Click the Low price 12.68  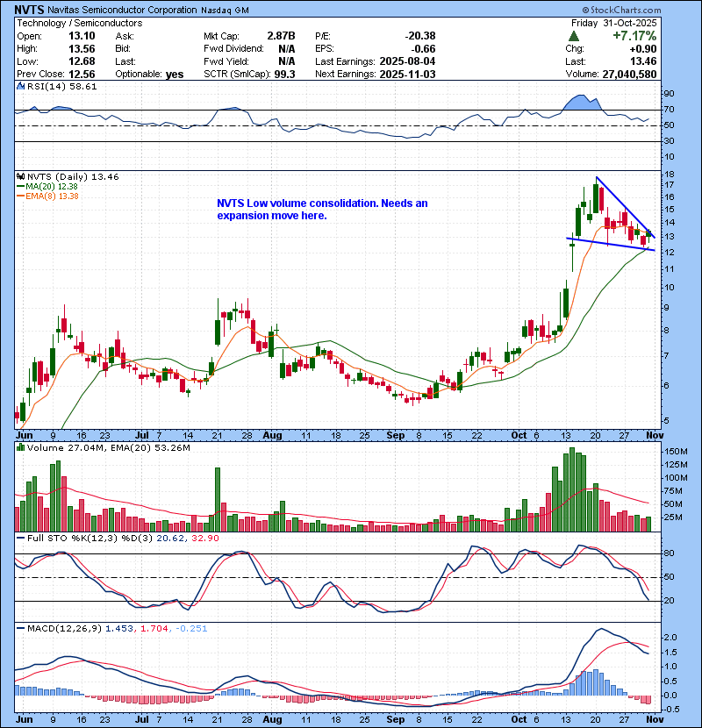(x=82, y=61)
